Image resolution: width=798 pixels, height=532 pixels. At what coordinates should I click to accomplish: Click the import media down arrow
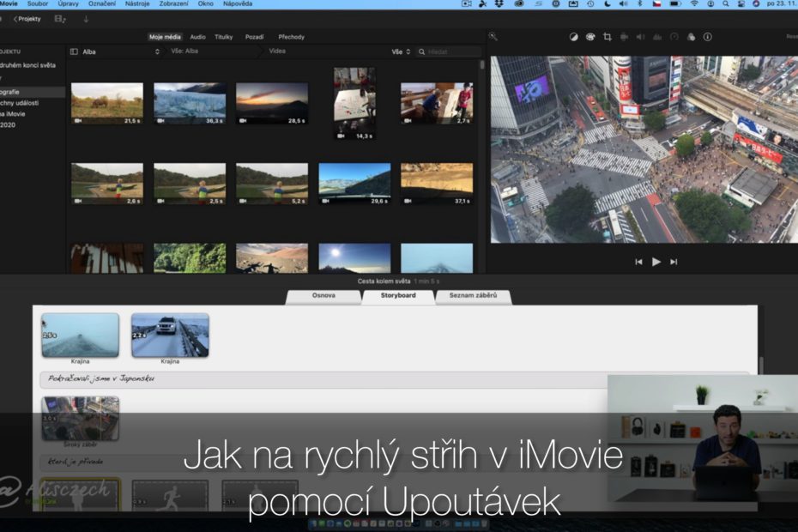[86, 19]
